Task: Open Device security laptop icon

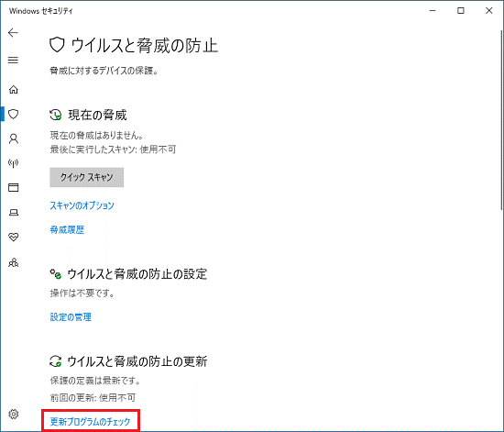Action: point(13,212)
